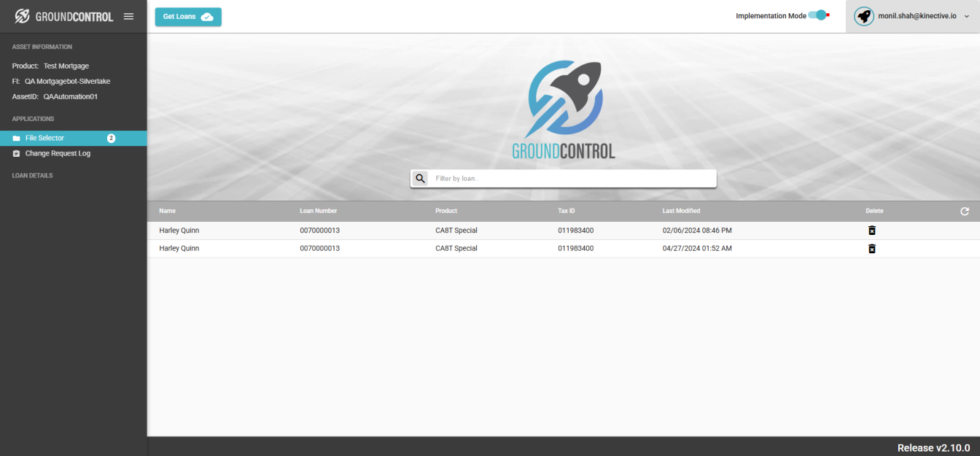Refresh loan list with the reload icon
Image resolution: width=980 pixels, height=456 pixels.
(x=965, y=211)
